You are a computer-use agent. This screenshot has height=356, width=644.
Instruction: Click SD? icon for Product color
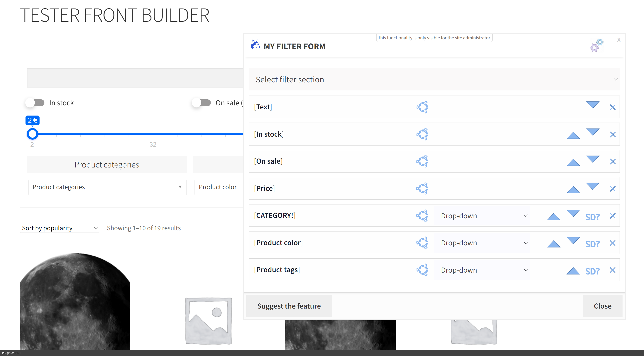[592, 244]
